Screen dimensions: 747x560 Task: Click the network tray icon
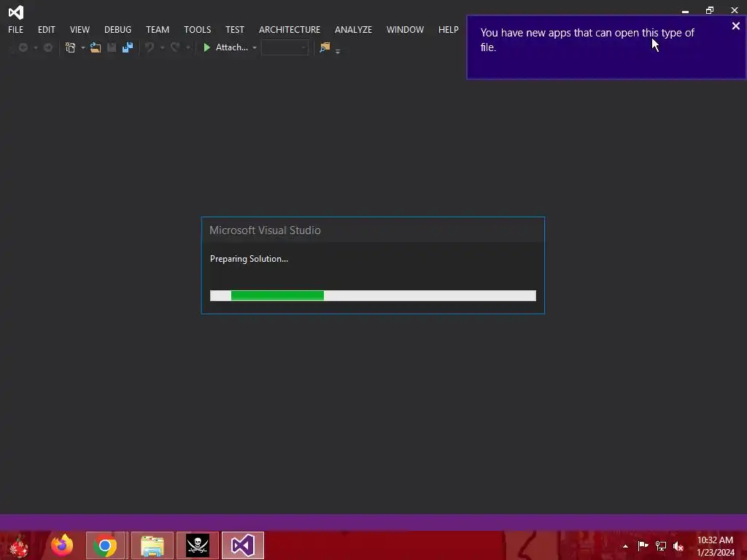point(661,545)
